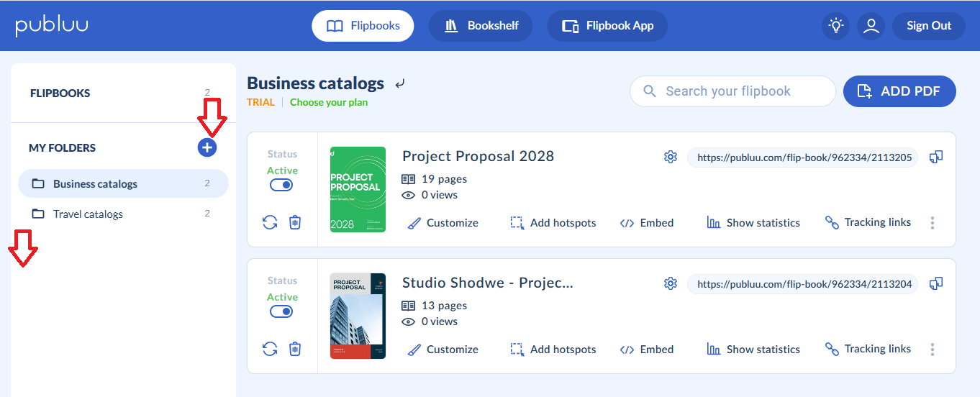Customize the Studio Shodwe flipbook
Viewport: 980px width, 397px height.
click(443, 350)
